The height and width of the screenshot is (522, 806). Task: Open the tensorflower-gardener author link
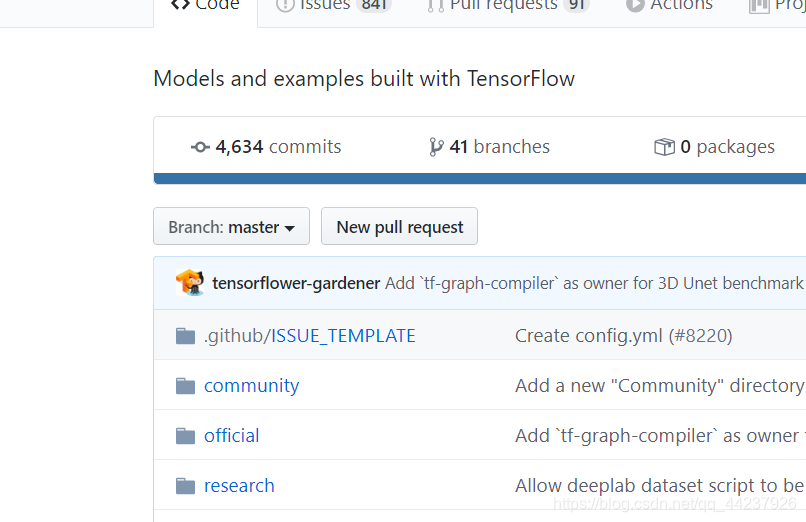pyautogui.click(x=296, y=283)
